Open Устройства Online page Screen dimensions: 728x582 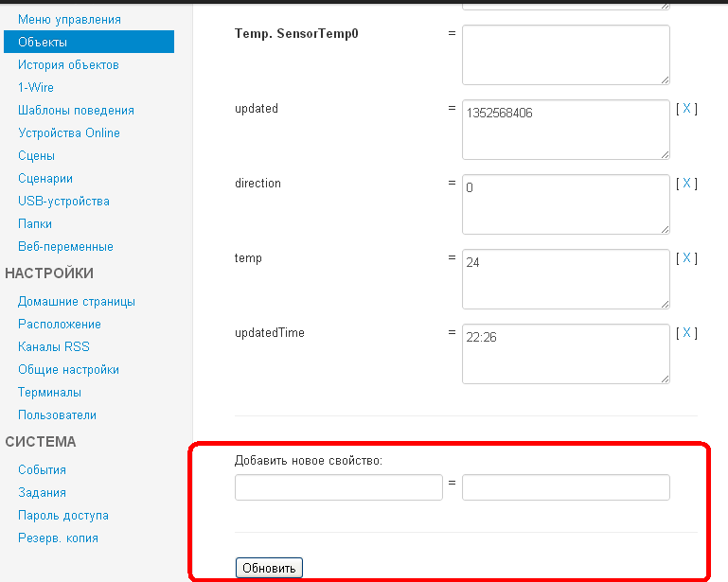pos(69,132)
